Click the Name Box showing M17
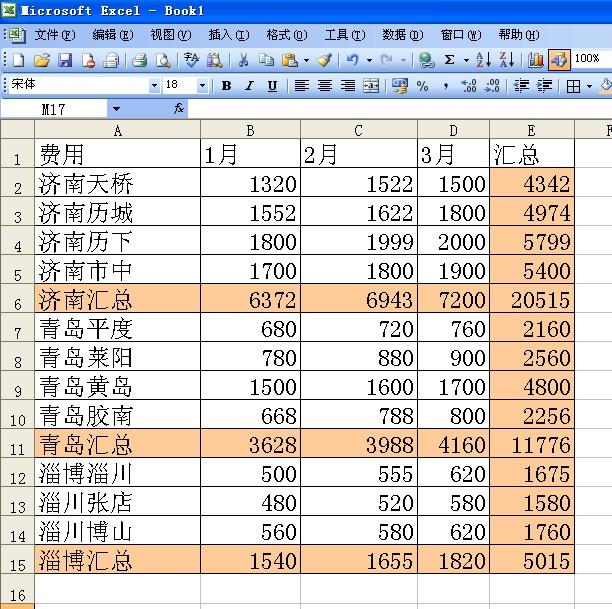Screen dimensions: 612x609 [x=54, y=109]
